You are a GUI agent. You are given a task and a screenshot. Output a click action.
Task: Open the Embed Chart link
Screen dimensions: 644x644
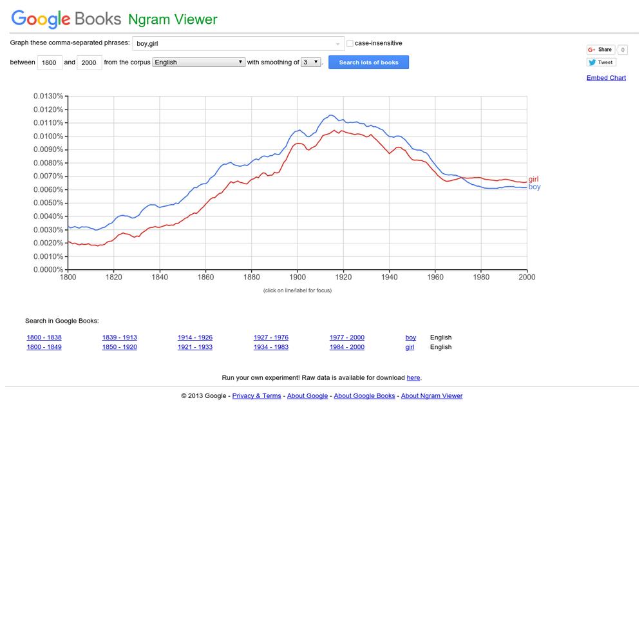point(606,78)
